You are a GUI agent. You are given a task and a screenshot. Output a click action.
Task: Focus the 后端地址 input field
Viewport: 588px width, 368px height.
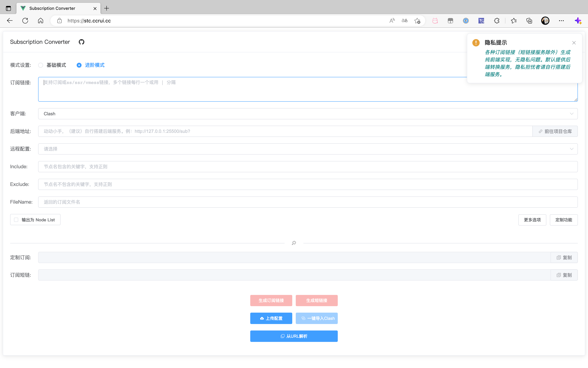point(285,131)
